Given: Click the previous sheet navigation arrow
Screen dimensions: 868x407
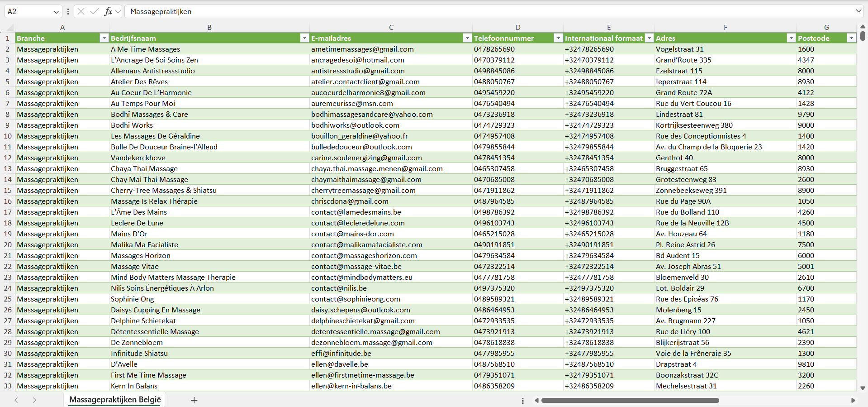Looking at the screenshot, I should click(16, 400).
